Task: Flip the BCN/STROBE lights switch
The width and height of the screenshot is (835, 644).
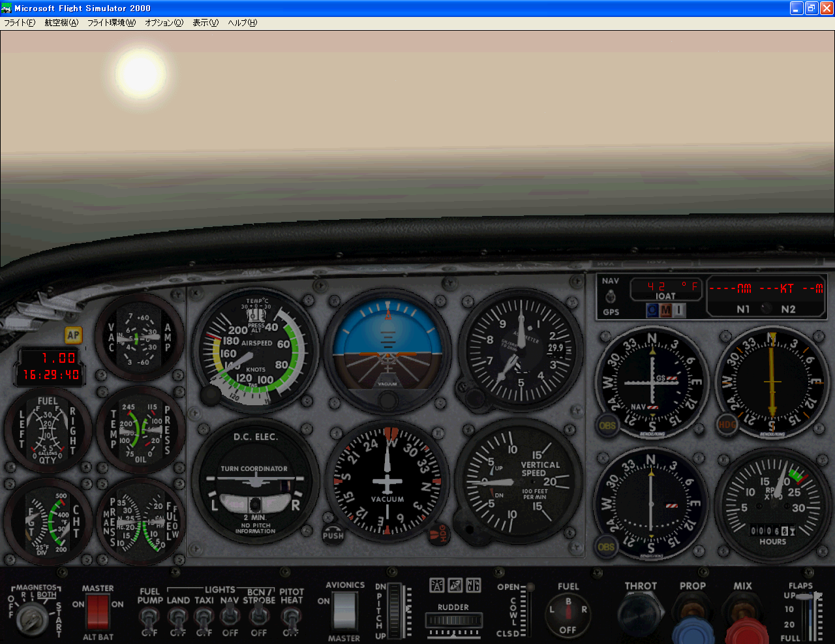Action: [259, 615]
